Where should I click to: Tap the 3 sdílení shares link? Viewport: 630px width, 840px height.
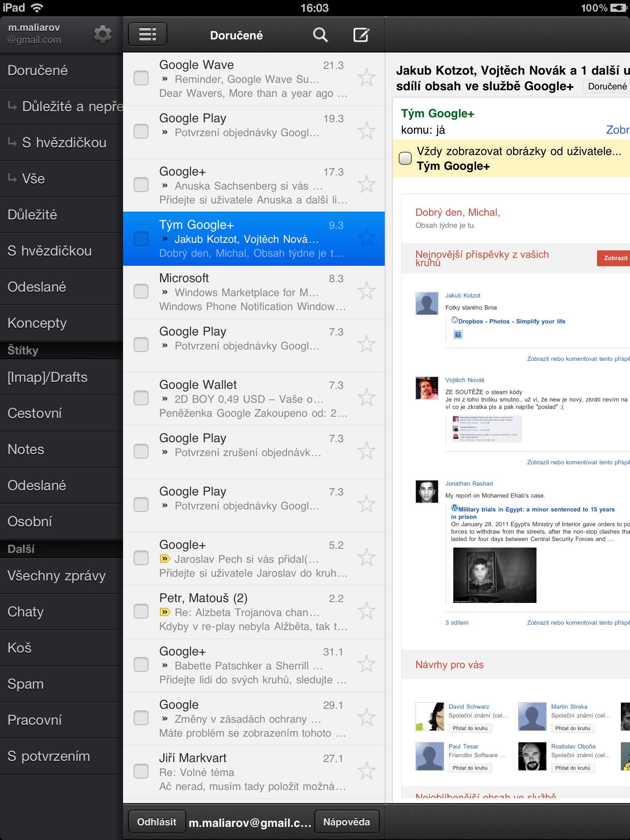pyautogui.click(x=457, y=623)
